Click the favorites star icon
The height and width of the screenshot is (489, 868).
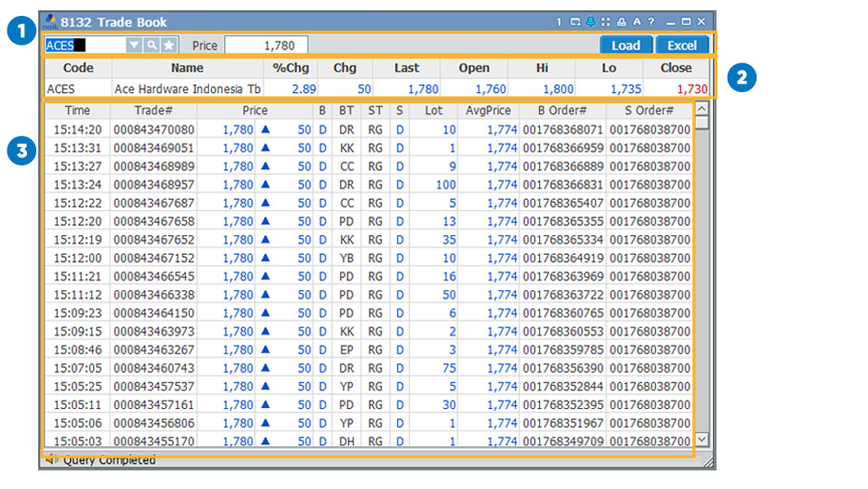tap(168, 45)
